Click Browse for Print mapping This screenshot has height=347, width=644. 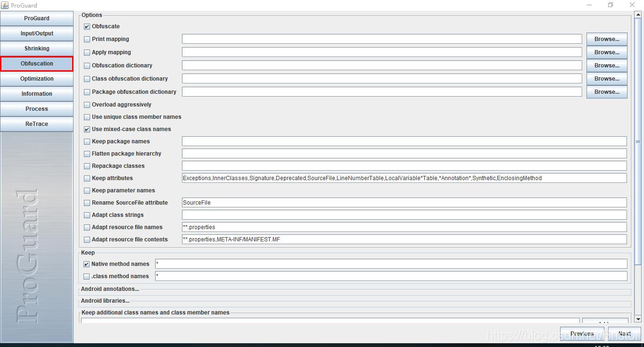tap(607, 39)
